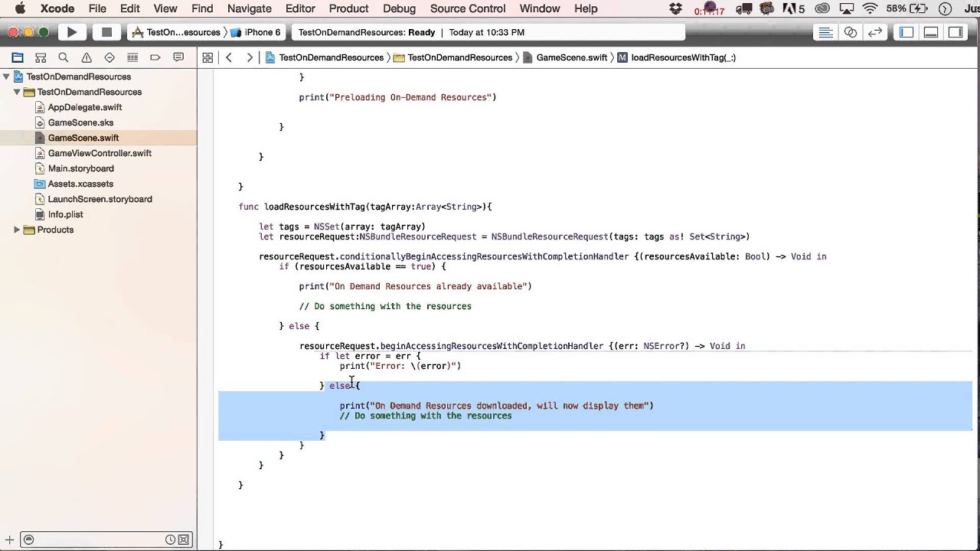This screenshot has height=551, width=980.
Task: Open LaunchScreen.storyboard file
Action: tap(100, 199)
